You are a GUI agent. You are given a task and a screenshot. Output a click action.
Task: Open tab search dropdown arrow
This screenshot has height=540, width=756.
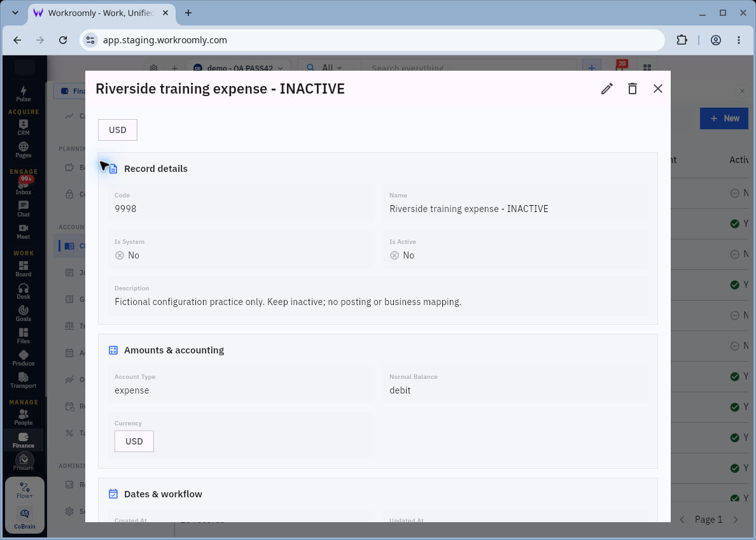(15, 13)
